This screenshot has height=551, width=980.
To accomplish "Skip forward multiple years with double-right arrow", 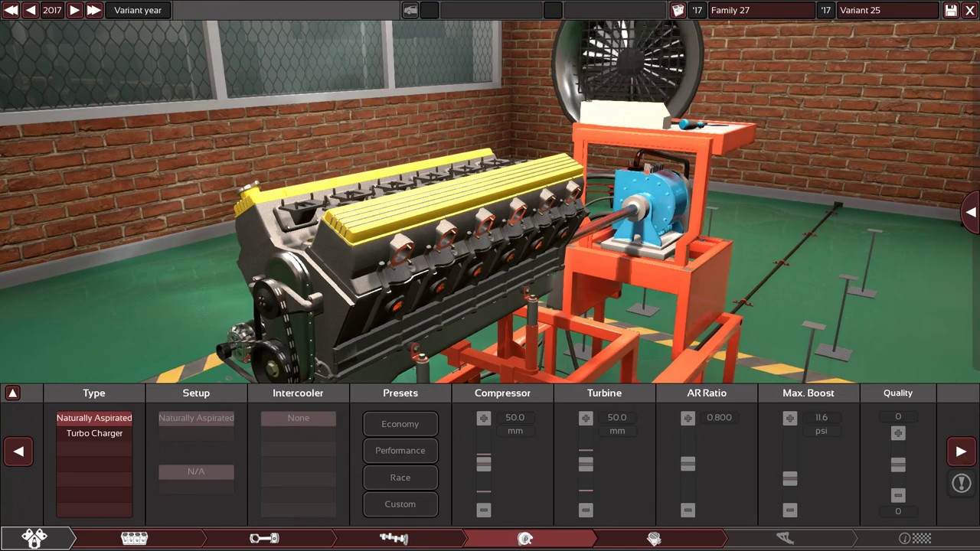I will 94,10.
